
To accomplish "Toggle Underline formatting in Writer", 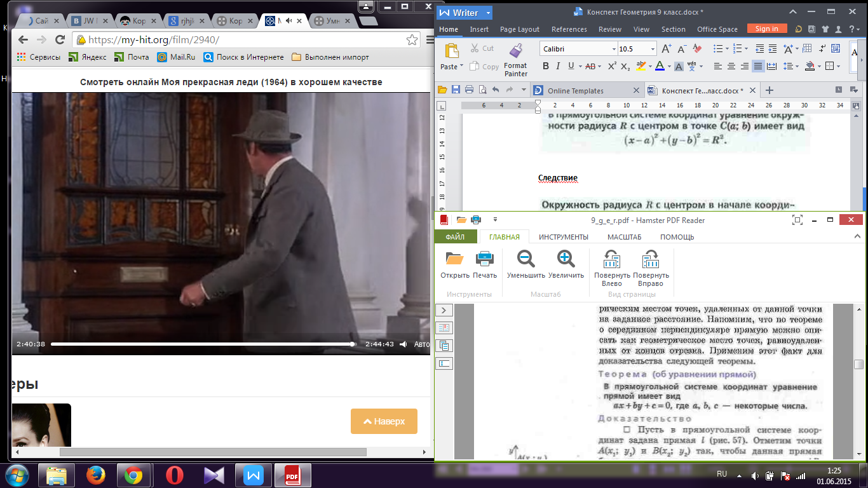I will [571, 66].
